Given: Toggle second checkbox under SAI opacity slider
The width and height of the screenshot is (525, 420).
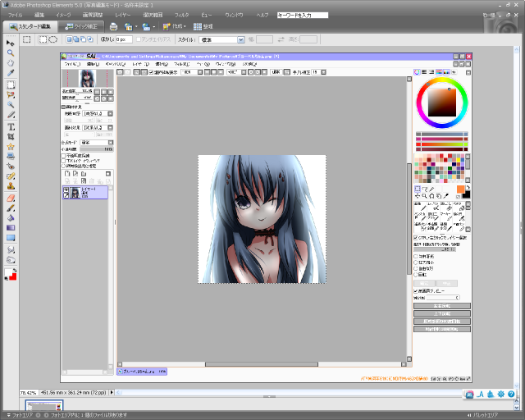Looking at the screenshot, I should [63, 161].
